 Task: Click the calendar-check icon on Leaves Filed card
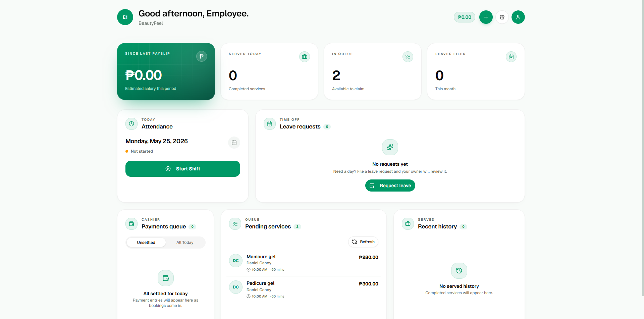(511, 57)
